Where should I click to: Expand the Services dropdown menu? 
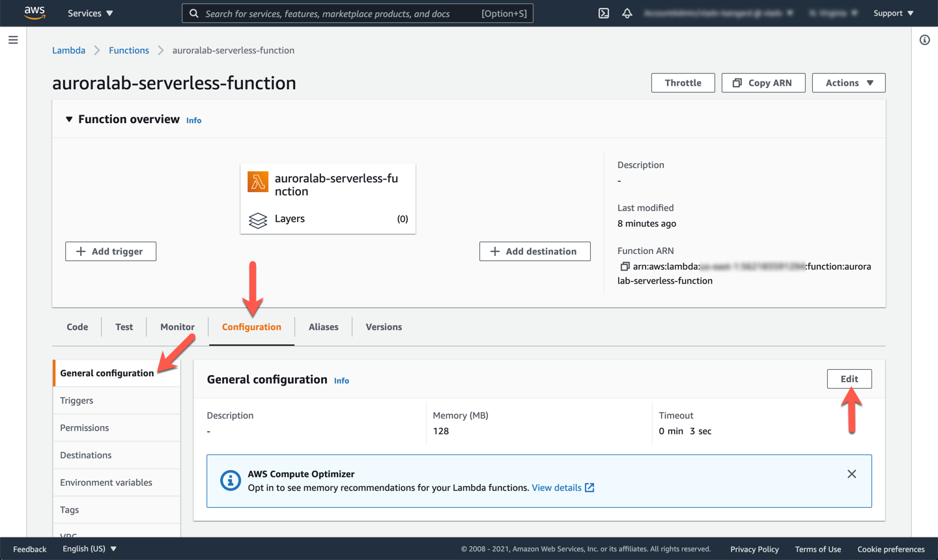(x=91, y=13)
